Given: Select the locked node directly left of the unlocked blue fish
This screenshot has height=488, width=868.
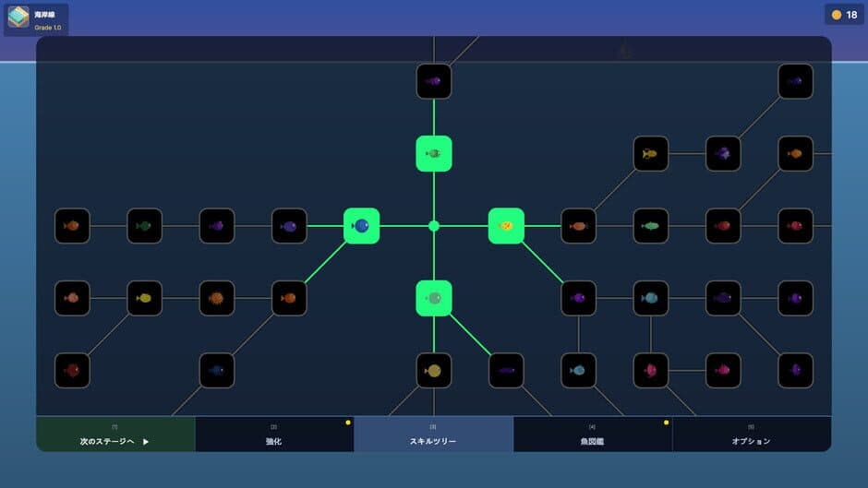Looking at the screenshot, I should [x=289, y=226].
